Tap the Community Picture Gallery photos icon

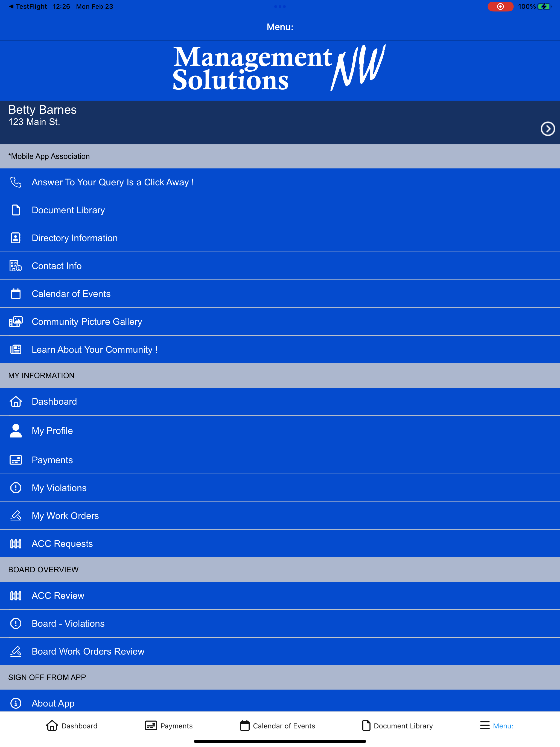pos(16,322)
